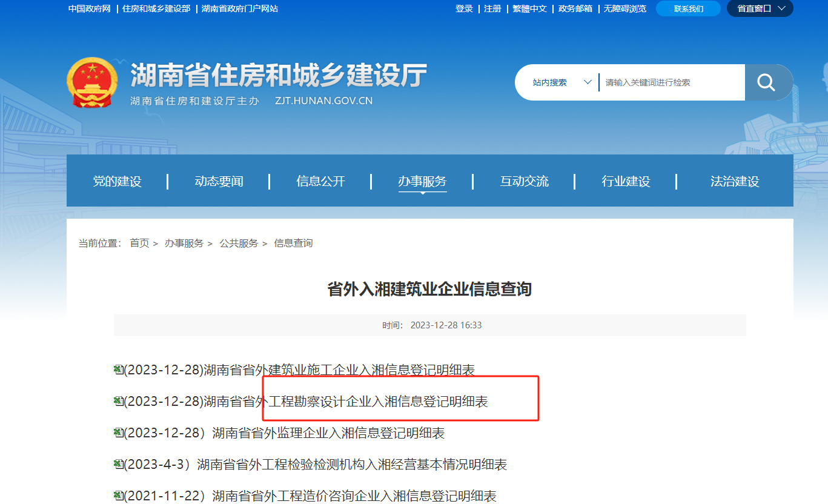Click Excel icon beside 监理企业 row
This screenshot has height=504, width=828.
[x=119, y=433]
